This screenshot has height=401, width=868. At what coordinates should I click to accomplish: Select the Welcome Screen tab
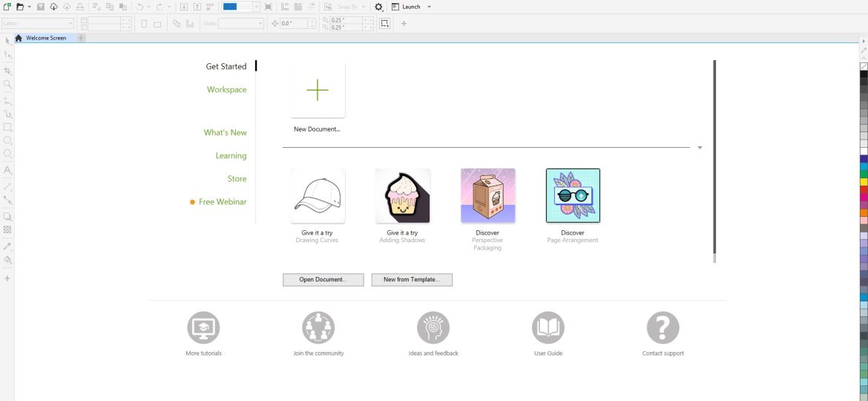click(45, 38)
